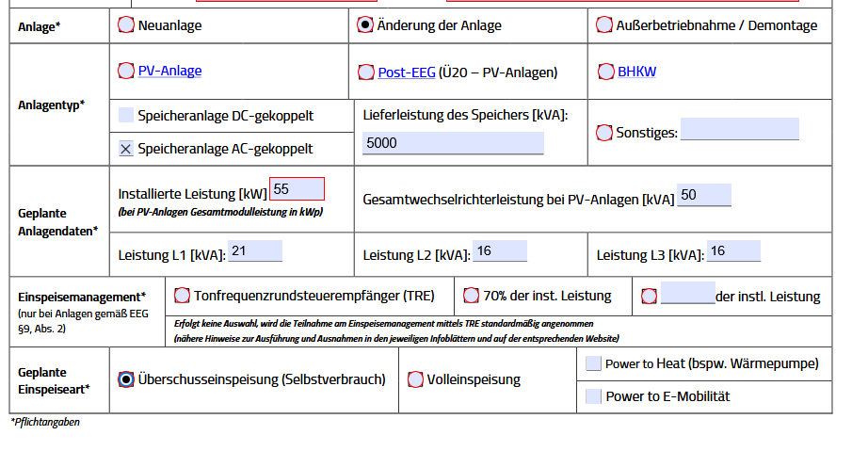
Task: Check the Power to Heat checkbox
Action: point(593,363)
